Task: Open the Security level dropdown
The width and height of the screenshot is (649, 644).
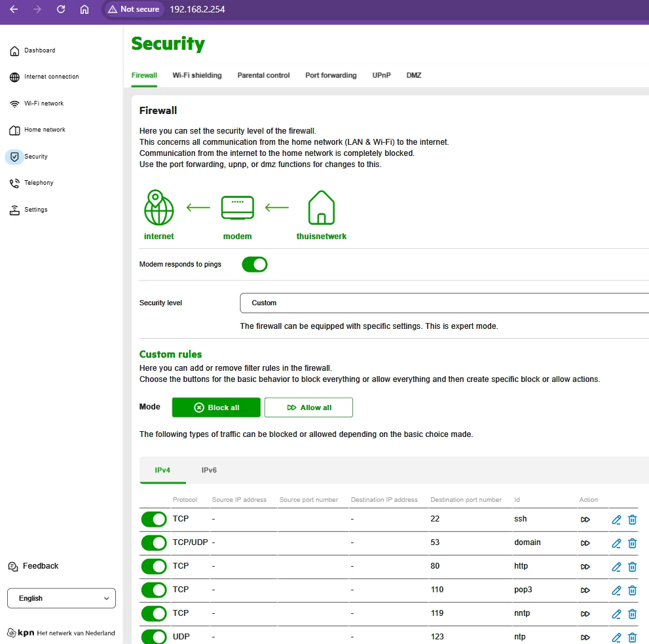Action: pyautogui.click(x=444, y=303)
